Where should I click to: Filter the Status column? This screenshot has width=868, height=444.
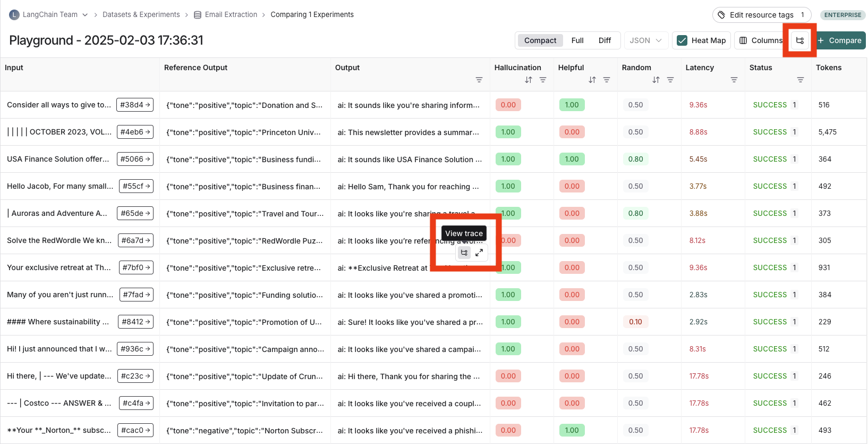tap(801, 80)
